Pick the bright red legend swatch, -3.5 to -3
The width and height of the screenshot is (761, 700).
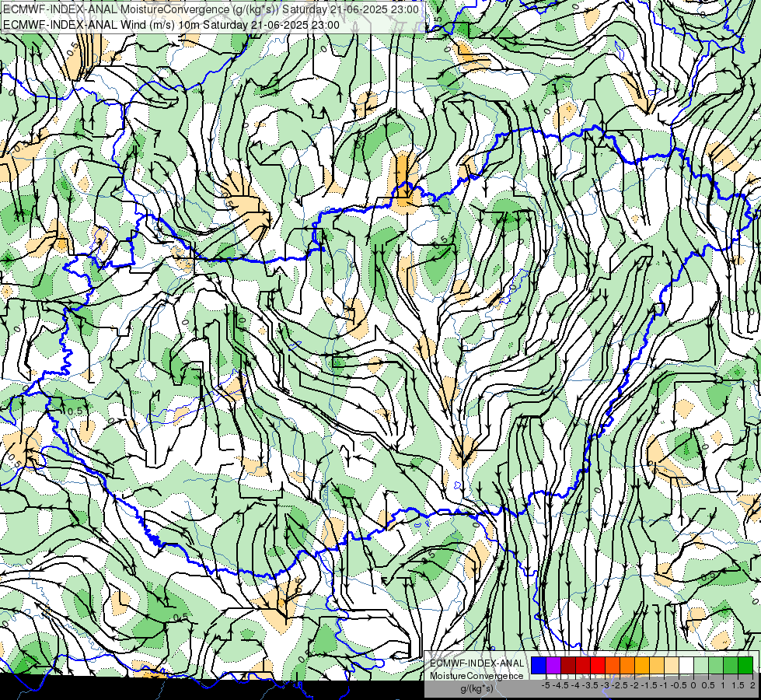598,666
